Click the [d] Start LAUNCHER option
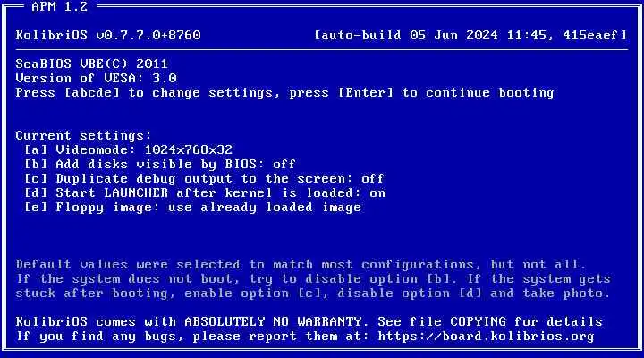The image size is (644, 358). 205,192
